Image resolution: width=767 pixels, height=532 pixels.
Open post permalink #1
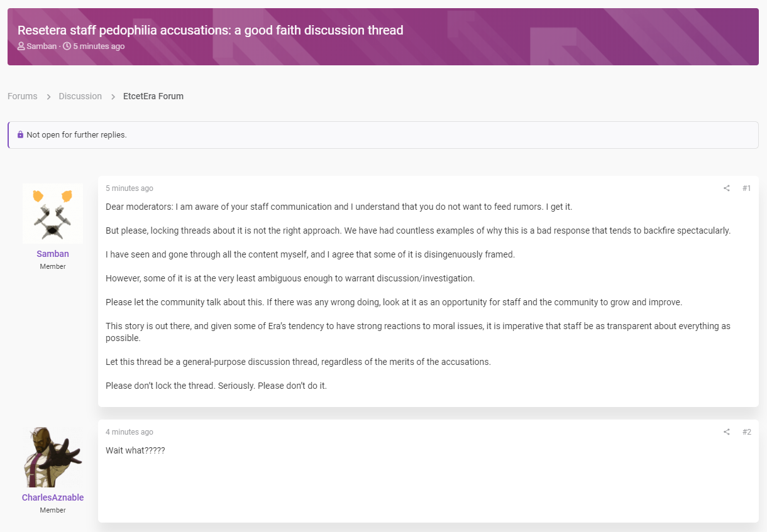(746, 188)
